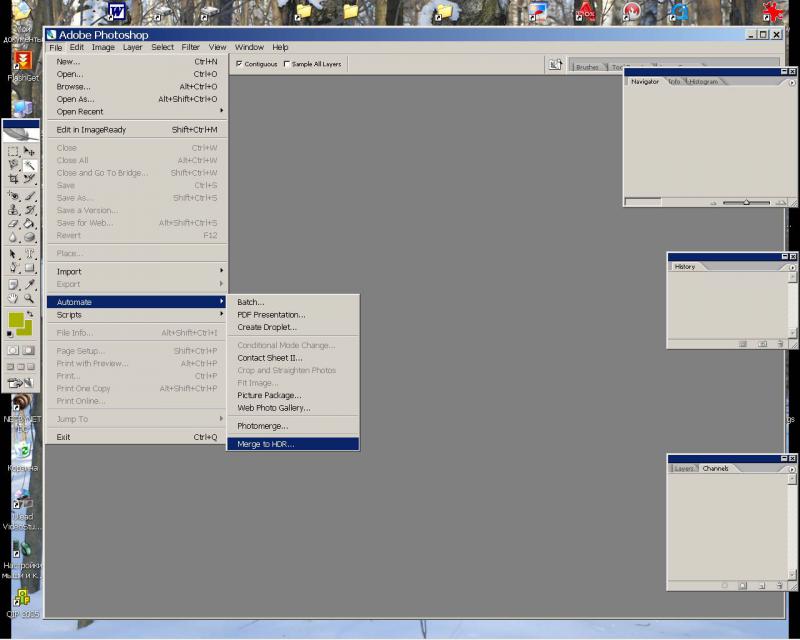Image resolution: width=800 pixels, height=640 pixels.
Task: Switch to the Channels tab
Action: pos(715,469)
